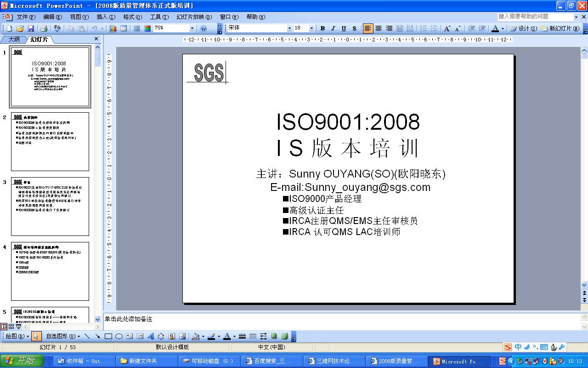Open PowerPoint Help question mark icon
Image resolution: width=588 pixels, height=368 pixels.
click(x=204, y=29)
